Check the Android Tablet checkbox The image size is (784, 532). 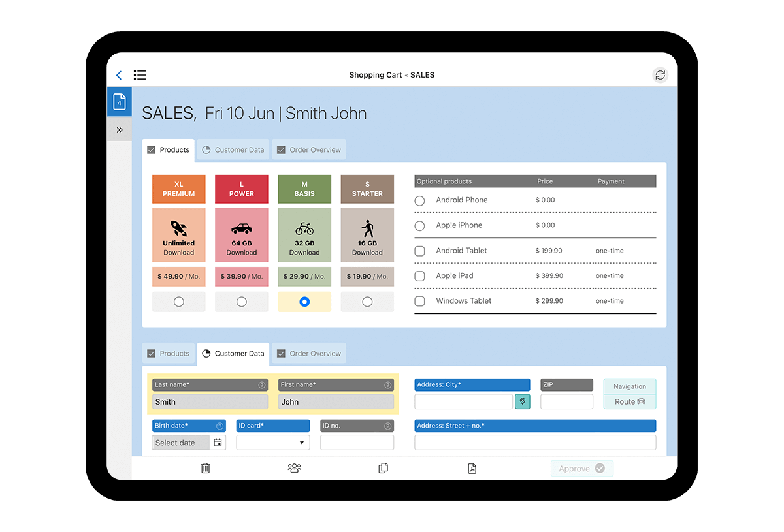coord(420,251)
